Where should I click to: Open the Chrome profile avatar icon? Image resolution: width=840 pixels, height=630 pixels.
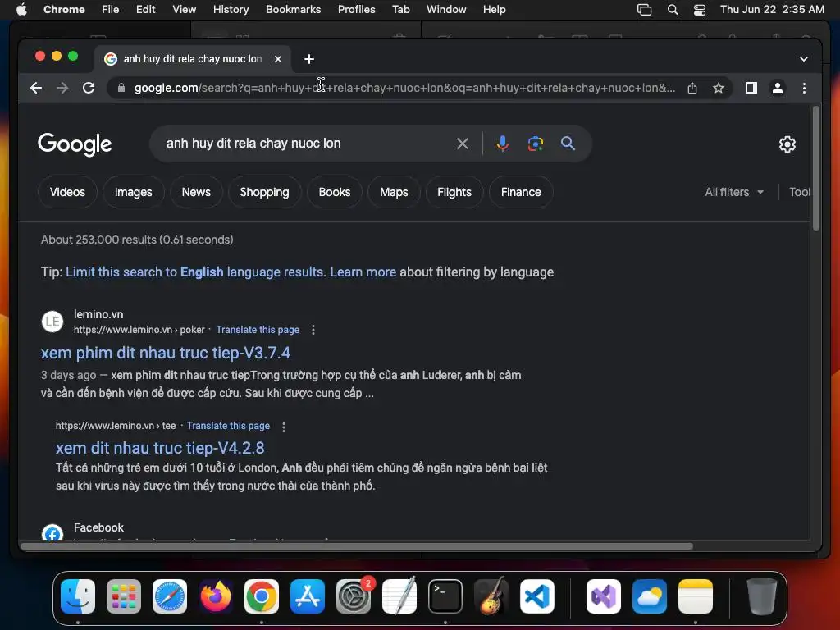778,88
